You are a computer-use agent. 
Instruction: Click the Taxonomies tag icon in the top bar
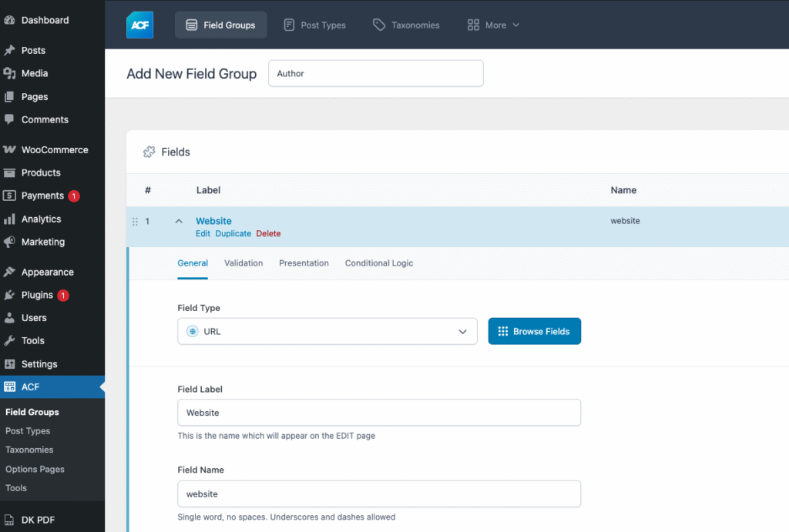pyautogui.click(x=378, y=24)
